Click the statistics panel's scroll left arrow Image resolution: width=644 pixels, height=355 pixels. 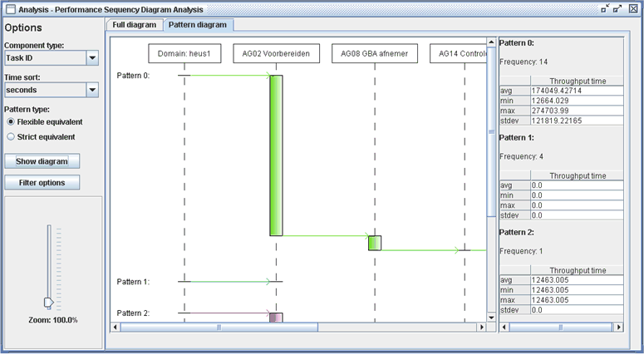pos(504,328)
